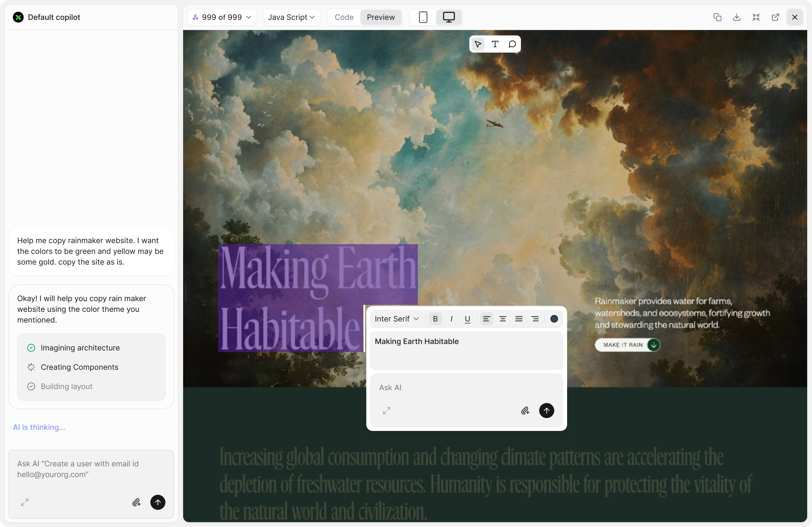812x527 pixels.
Task: Open the Java Script language dropdown
Action: (292, 17)
